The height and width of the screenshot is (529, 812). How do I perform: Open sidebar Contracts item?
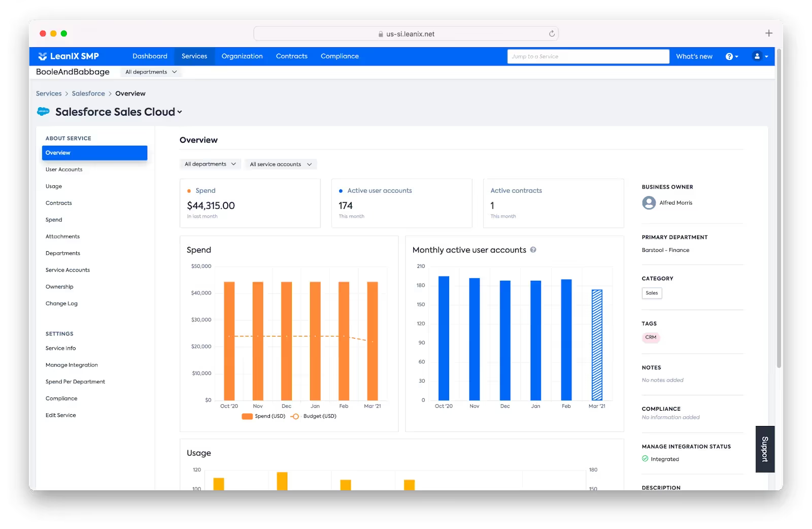(59, 203)
